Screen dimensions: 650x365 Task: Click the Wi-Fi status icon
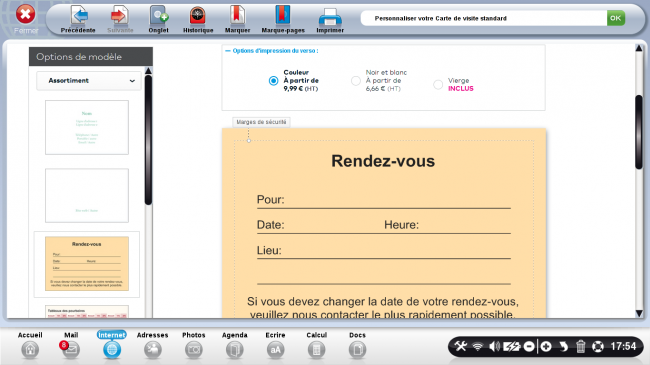click(478, 346)
